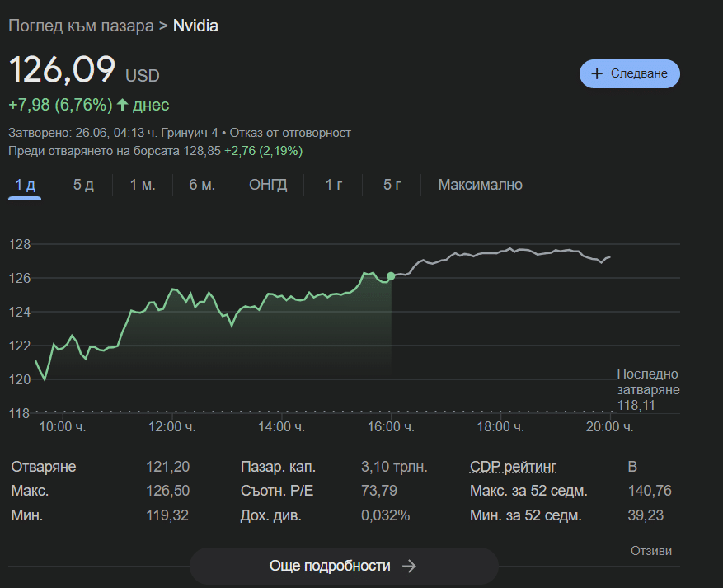Click the Отказ от отговорност link

pyautogui.click(x=290, y=133)
